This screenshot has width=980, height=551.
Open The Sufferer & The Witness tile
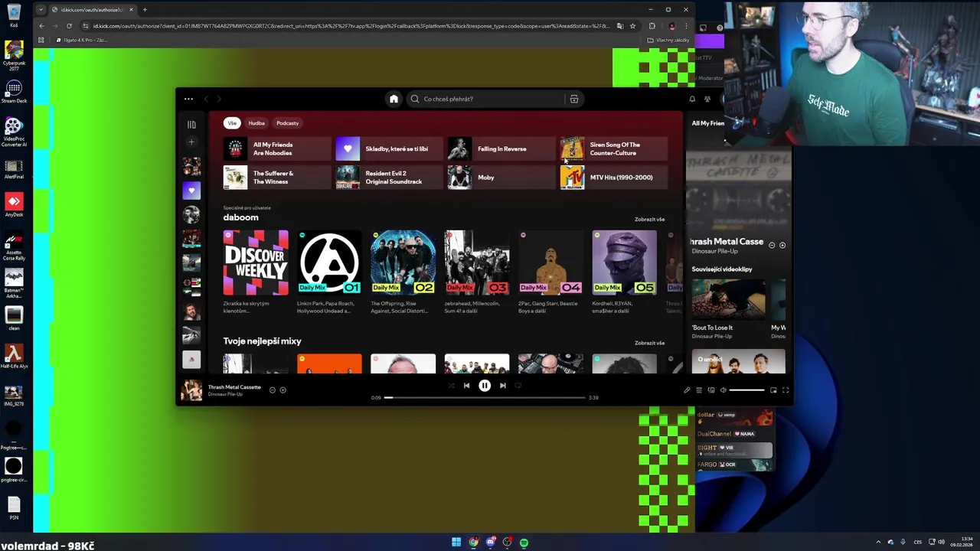tap(276, 178)
